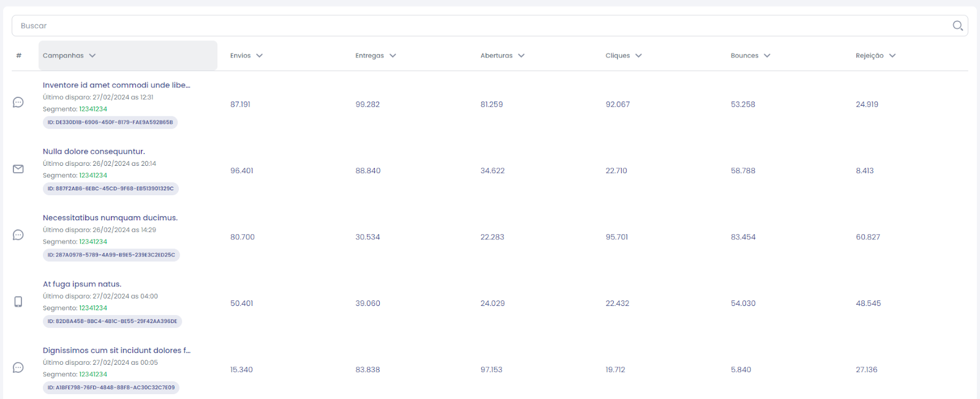Click Rejeição value 48.545

(x=869, y=304)
